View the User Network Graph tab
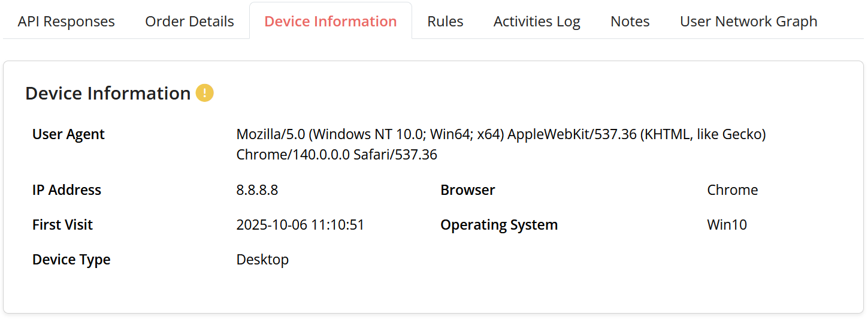The width and height of the screenshot is (868, 319). 748,22
